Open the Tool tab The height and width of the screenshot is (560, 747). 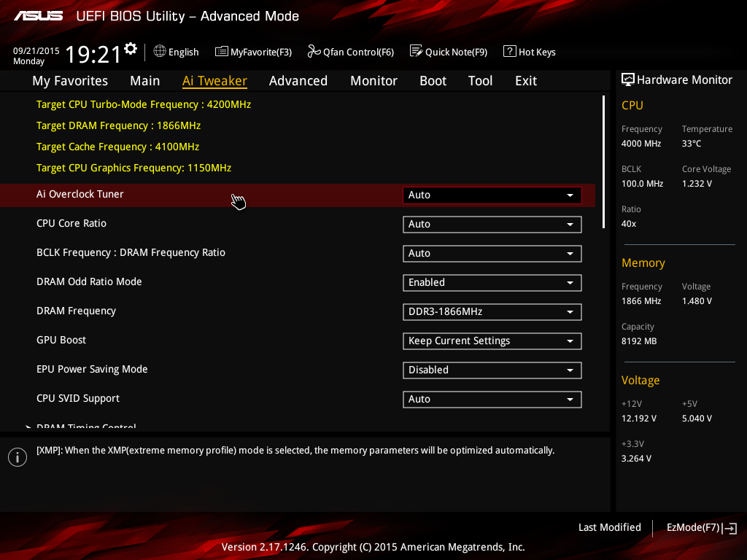click(x=480, y=81)
